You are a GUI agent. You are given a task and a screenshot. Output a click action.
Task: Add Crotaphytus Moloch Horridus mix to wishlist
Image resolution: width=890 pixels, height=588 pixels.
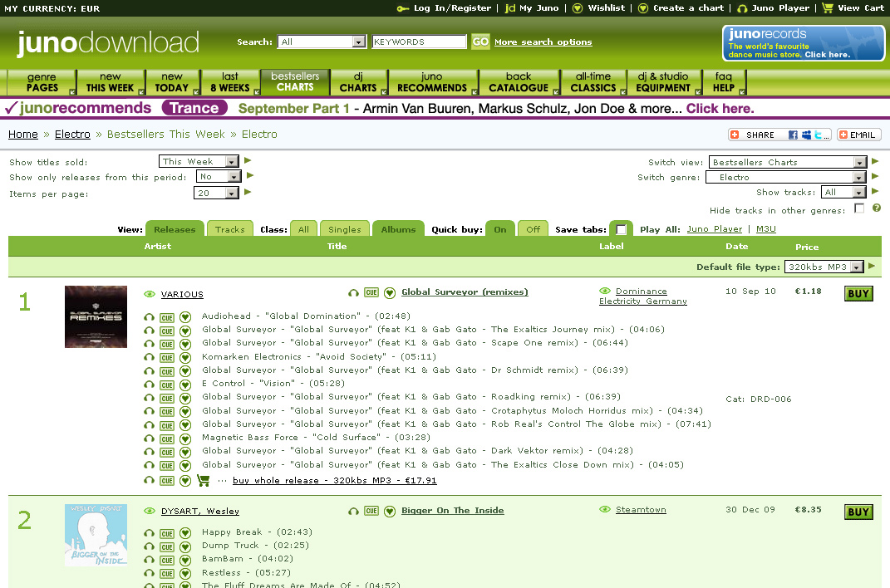click(x=185, y=412)
